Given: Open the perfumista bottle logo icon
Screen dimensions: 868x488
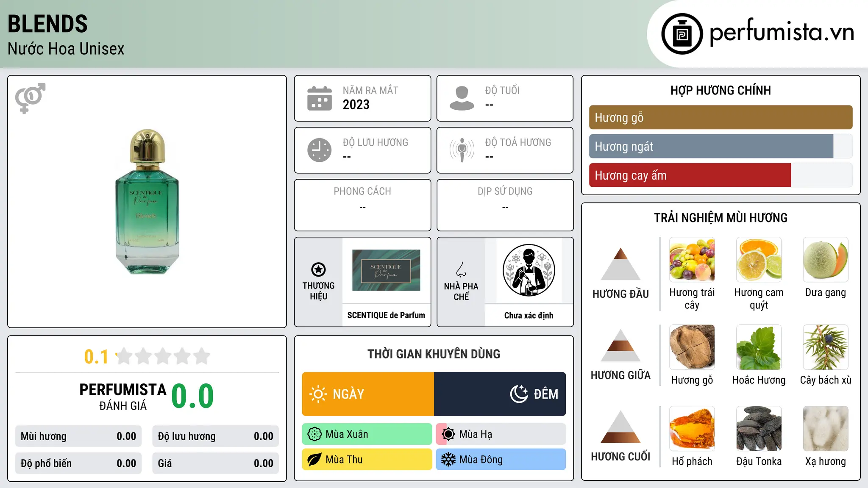Looking at the screenshot, I should [682, 34].
